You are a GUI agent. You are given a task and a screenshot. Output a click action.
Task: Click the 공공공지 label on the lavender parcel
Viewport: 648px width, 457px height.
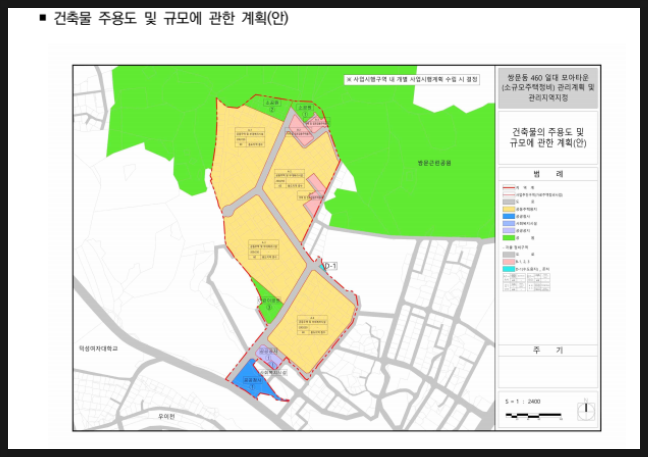(268, 351)
